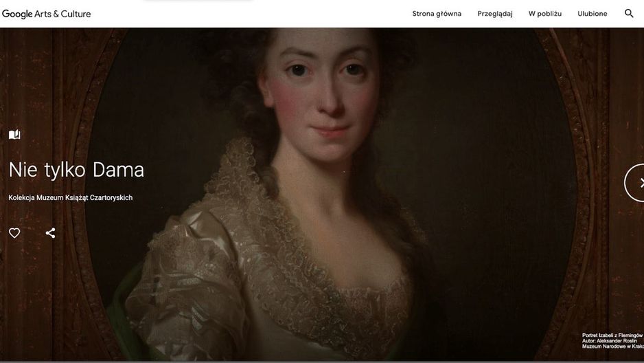
Task: Click the Nie tylko Dama title
Action: click(x=76, y=170)
